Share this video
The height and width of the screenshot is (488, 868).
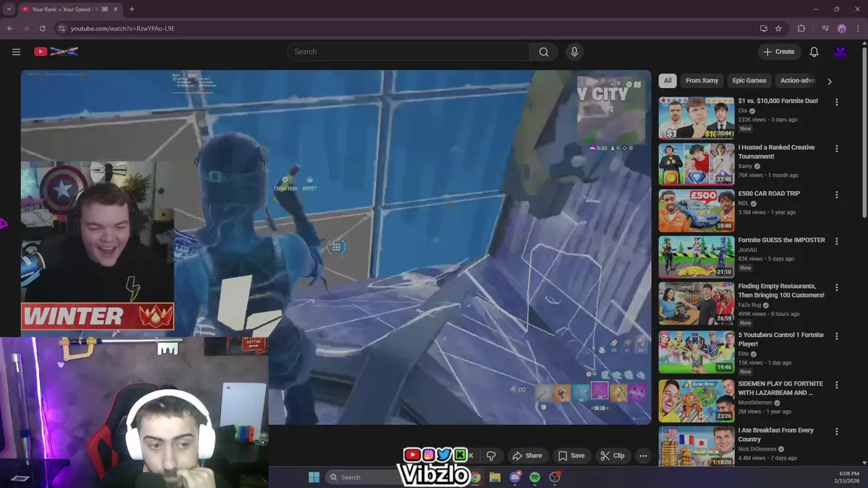[x=527, y=455]
